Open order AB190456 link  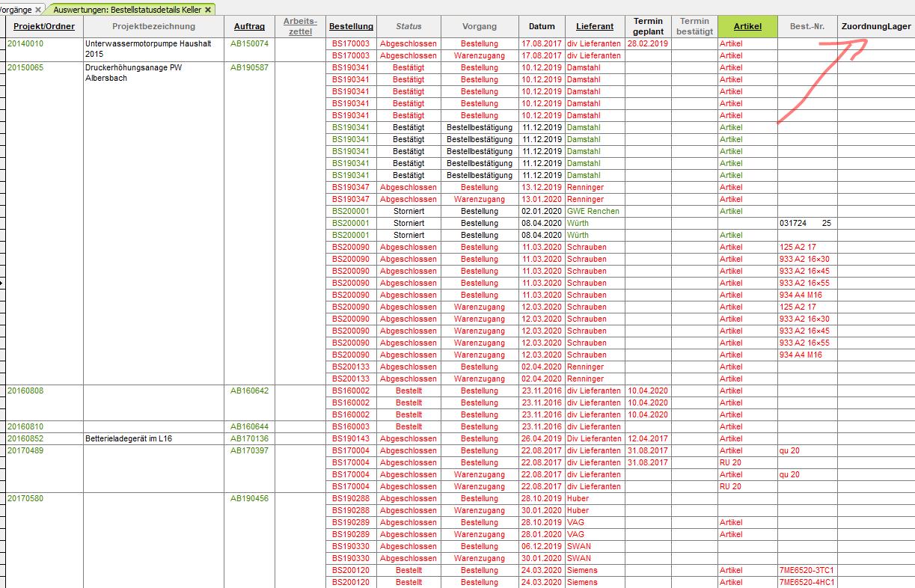point(249,499)
